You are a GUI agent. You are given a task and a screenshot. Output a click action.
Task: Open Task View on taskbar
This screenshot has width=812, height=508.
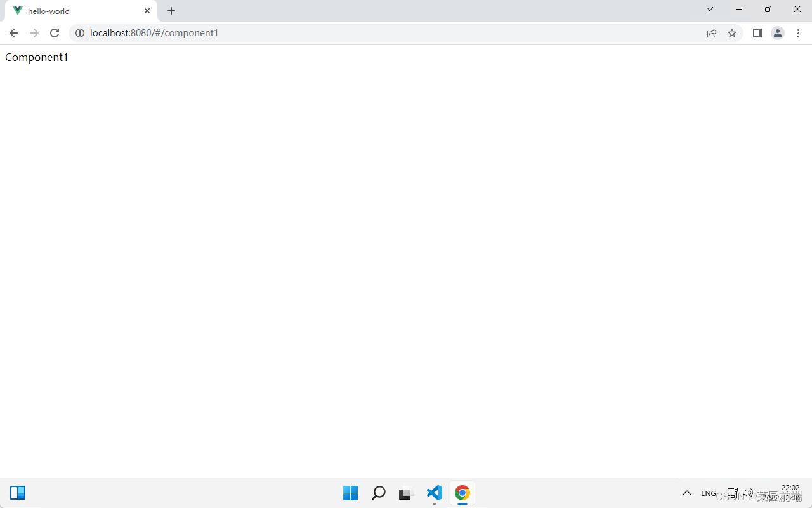click(407, 493)
